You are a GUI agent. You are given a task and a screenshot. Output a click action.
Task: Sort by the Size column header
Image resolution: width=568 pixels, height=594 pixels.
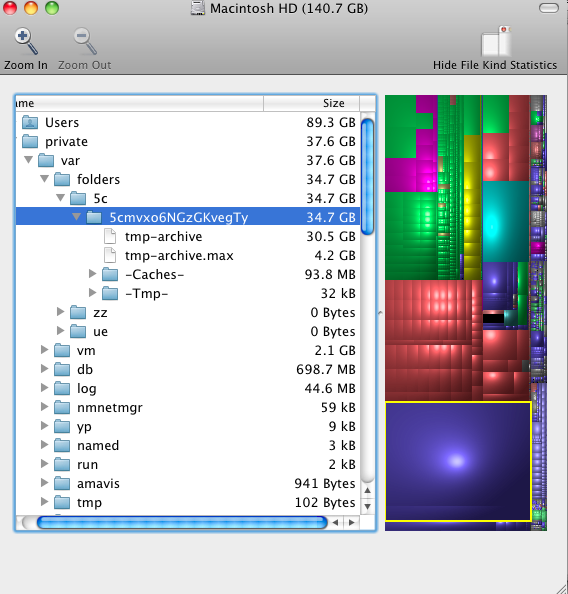pyautogui.click(x=311, y=103)
